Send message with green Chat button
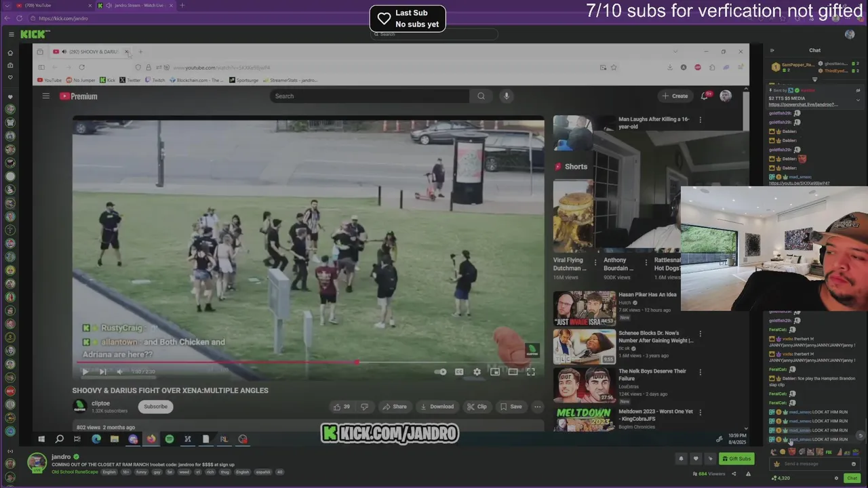 point(852,478)
